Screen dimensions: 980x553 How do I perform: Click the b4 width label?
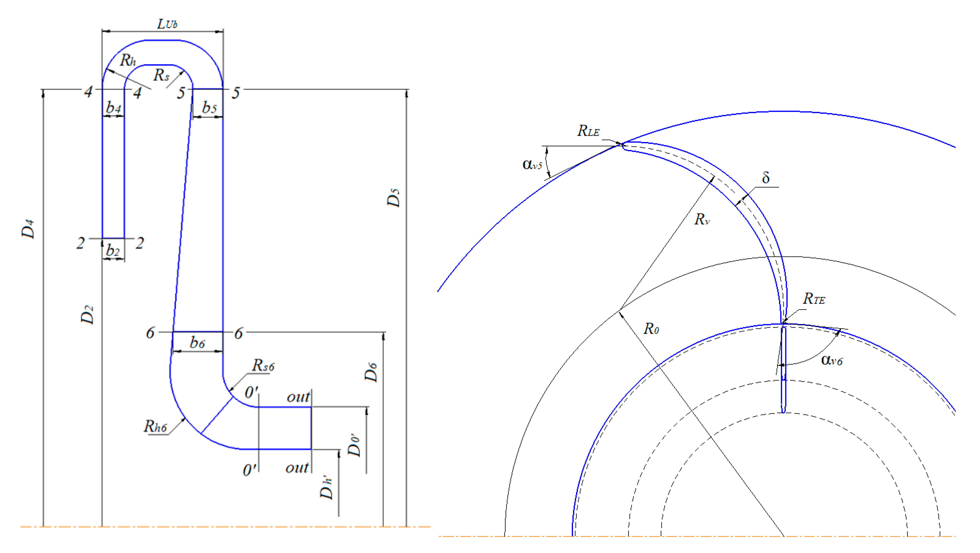[x=113, y=108]
